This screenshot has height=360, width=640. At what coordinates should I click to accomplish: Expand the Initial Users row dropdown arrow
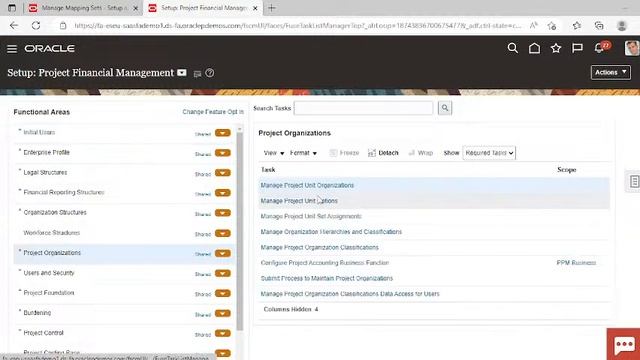pos(223,133)
